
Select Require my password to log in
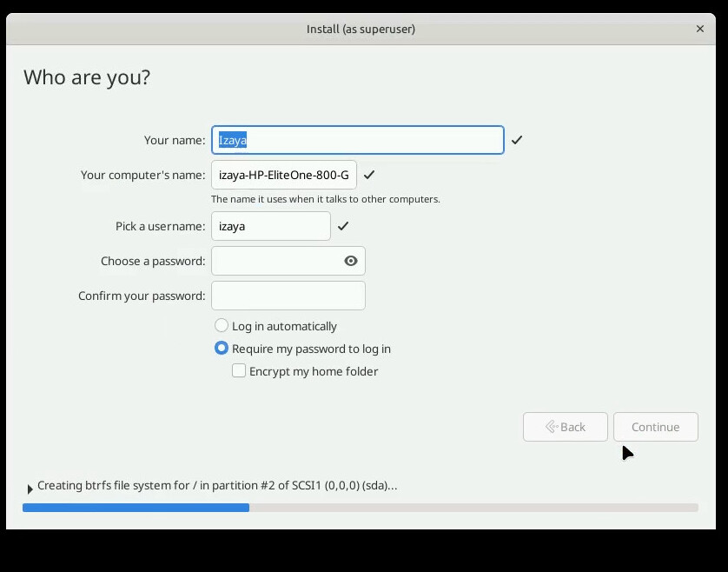tap(222, 349)
